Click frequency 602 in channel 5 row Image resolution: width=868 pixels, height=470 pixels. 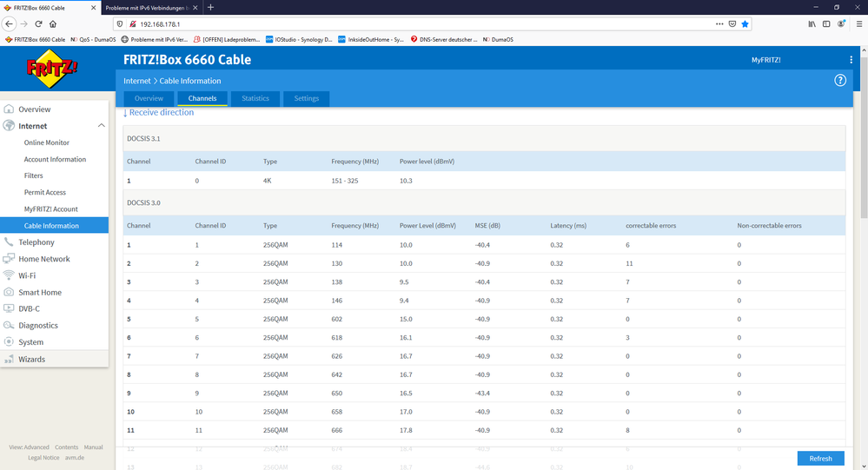(337, 319)
